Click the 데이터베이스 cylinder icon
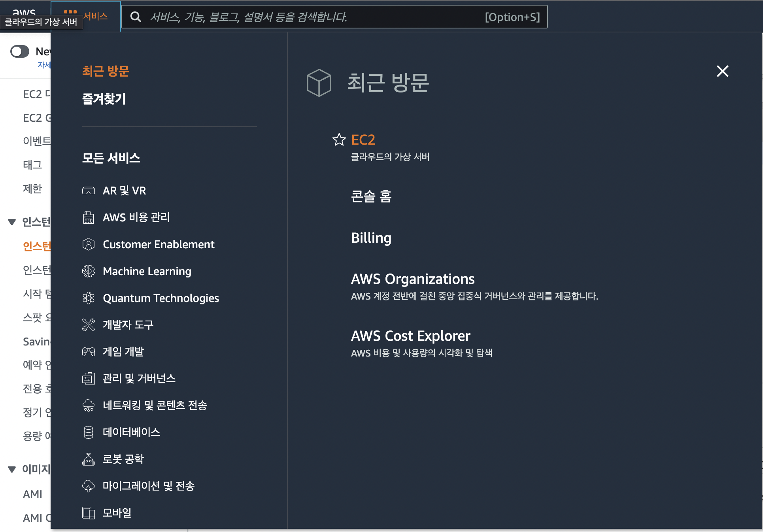This screenshot has height=532, width=763. 89,432
